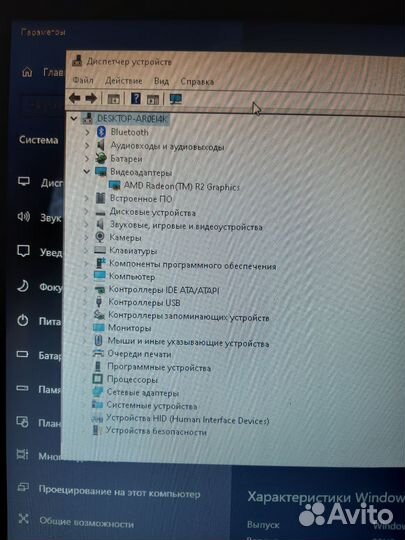Screen dimensions: 405x540
Task: Click the Системные устройства folder icon
Action: click(x=97, y=405)
